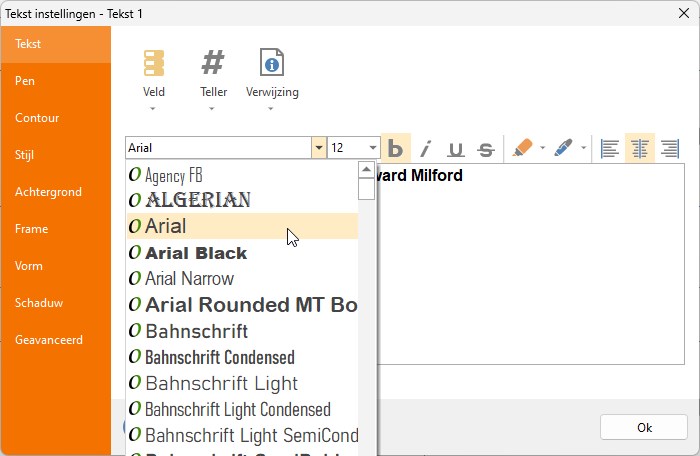Expand the Teller dropdown arrow
The image size is (700, 456).
click(212, 109)
